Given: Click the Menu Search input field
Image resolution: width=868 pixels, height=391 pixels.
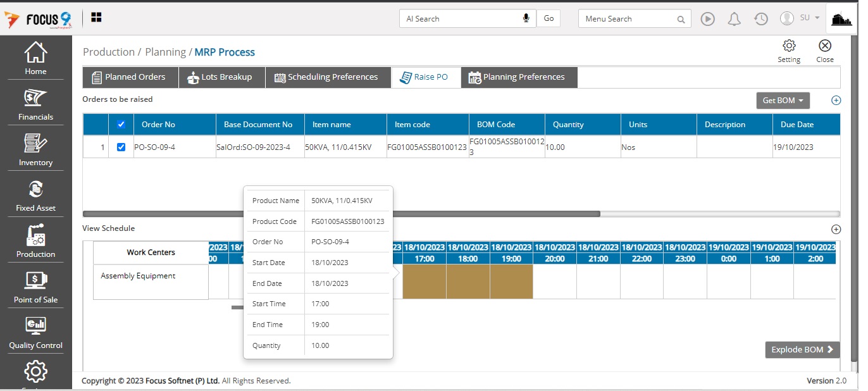Looking at the screenshot, I should tap(628, 19).
